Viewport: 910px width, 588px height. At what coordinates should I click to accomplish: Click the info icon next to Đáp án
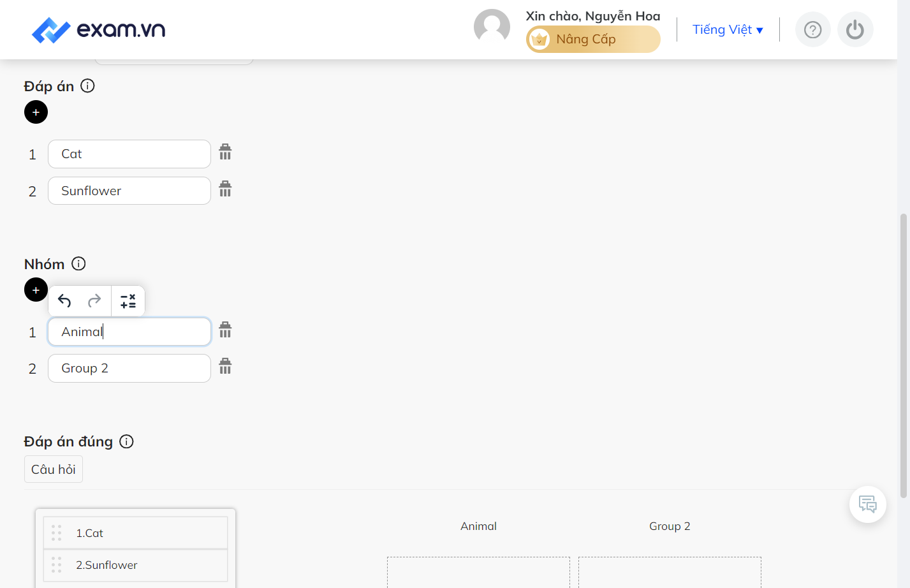(x=88, y=85)
